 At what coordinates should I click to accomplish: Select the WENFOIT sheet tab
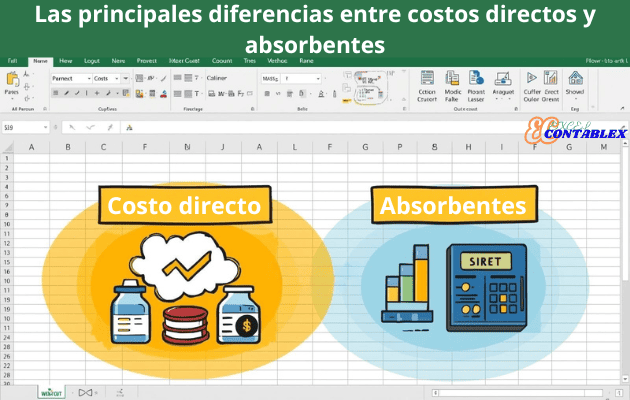tap(51, 391)
